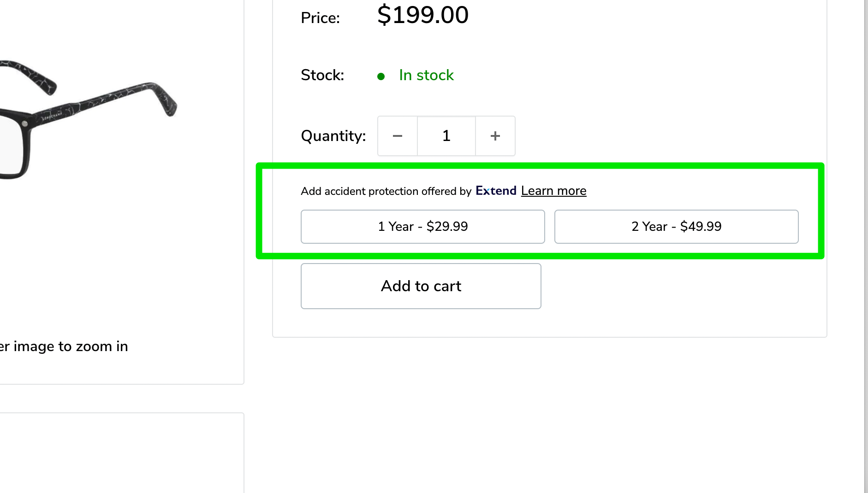Click the 'Add accident protection offered by' text
The height and width of the screenshot is (493, 868).
[x=386, y=191]
